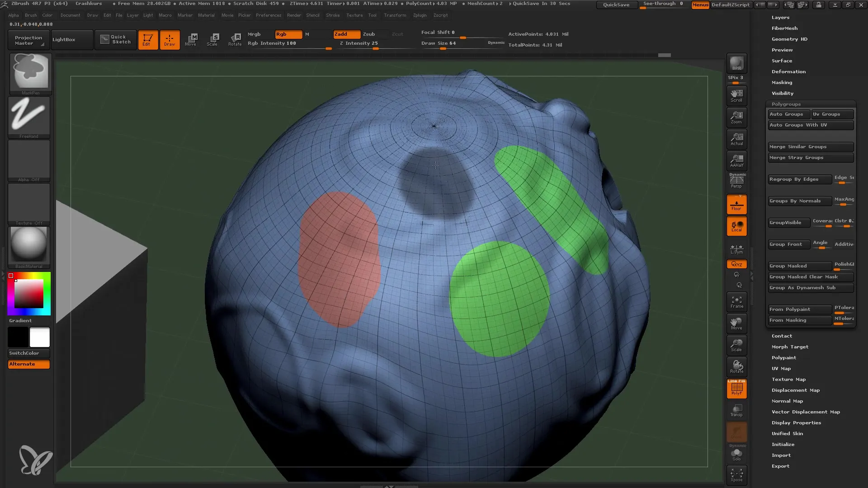Expand the Masking panel section

tap(782, 82)
